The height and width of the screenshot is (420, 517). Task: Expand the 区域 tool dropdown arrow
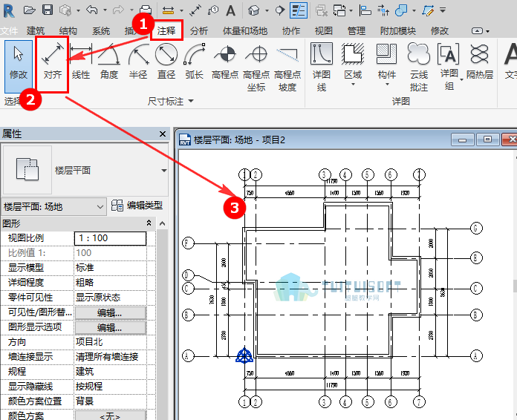point(353,85)
